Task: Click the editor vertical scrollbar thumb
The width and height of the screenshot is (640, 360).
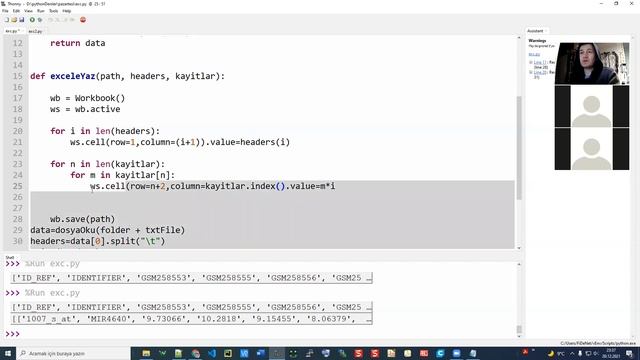Action: tap(519, 148)
